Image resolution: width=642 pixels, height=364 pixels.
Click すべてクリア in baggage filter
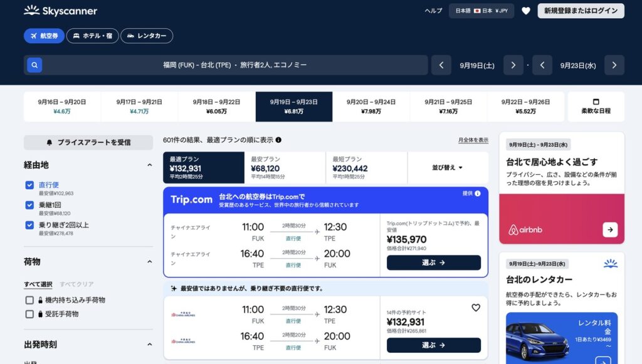click(76, 284)
